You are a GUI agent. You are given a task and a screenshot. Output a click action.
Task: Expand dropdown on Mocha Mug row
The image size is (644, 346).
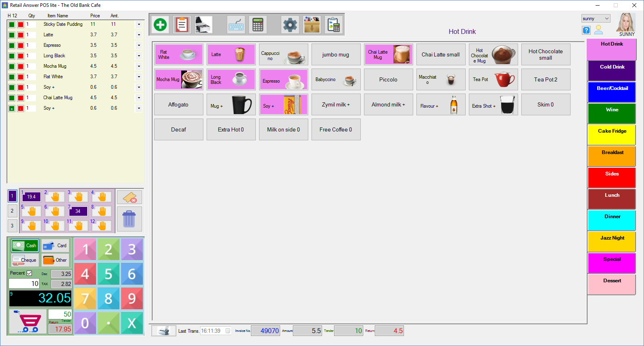[139, 67]
